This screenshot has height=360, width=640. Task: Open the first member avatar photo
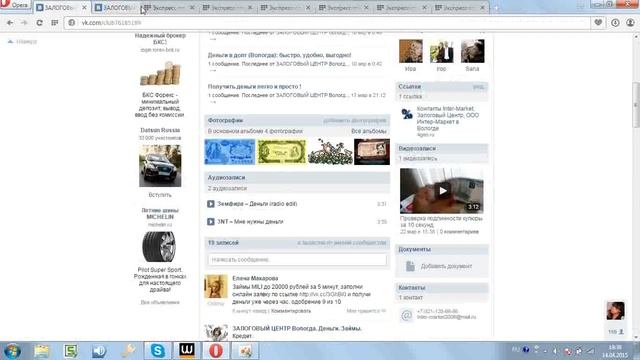point(411,51)
